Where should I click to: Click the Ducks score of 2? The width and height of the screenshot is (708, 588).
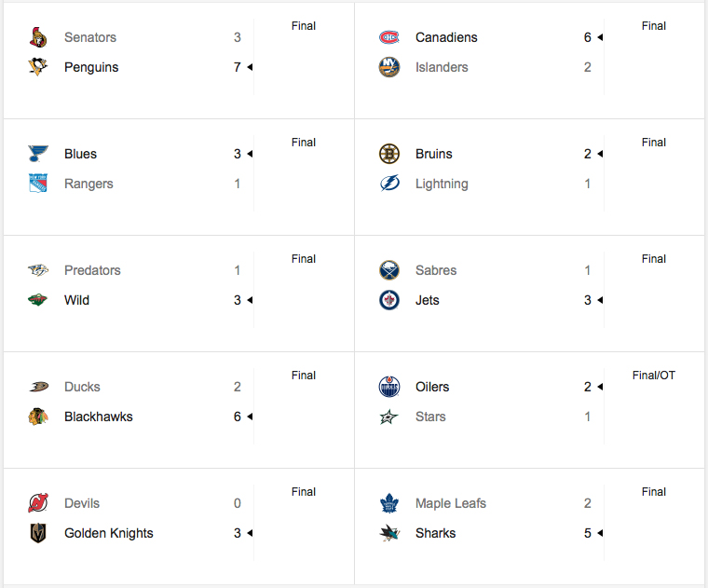tap(238, 387)
